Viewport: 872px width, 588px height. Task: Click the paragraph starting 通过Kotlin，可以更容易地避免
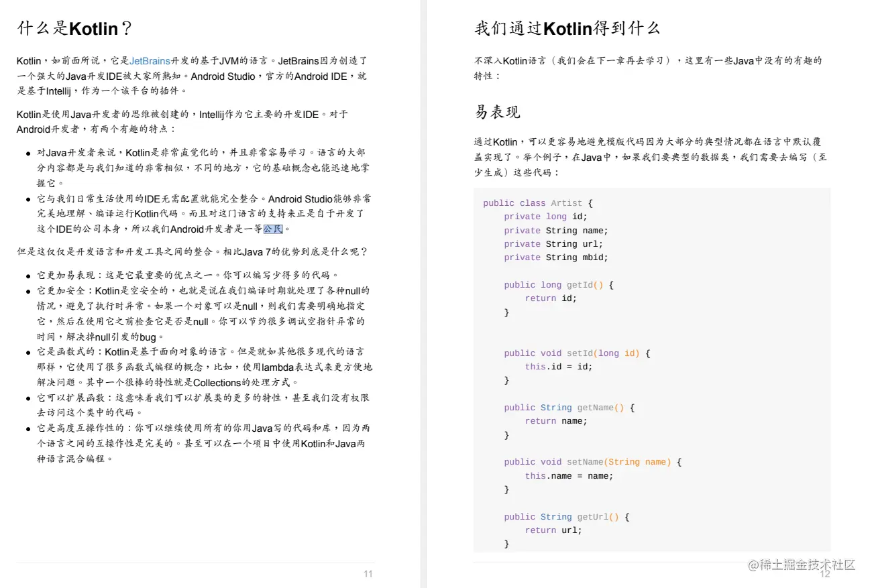pyautogui.click(x=651, y=157)
